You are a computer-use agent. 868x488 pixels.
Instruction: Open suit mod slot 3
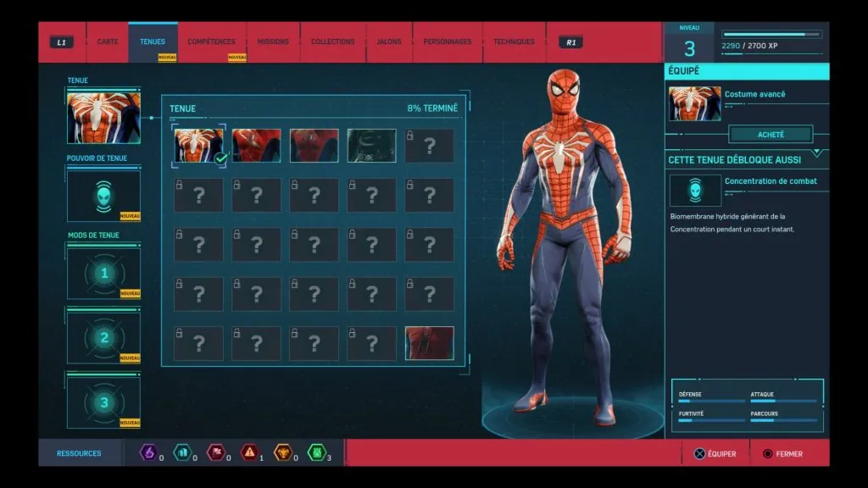coord(103,404)
